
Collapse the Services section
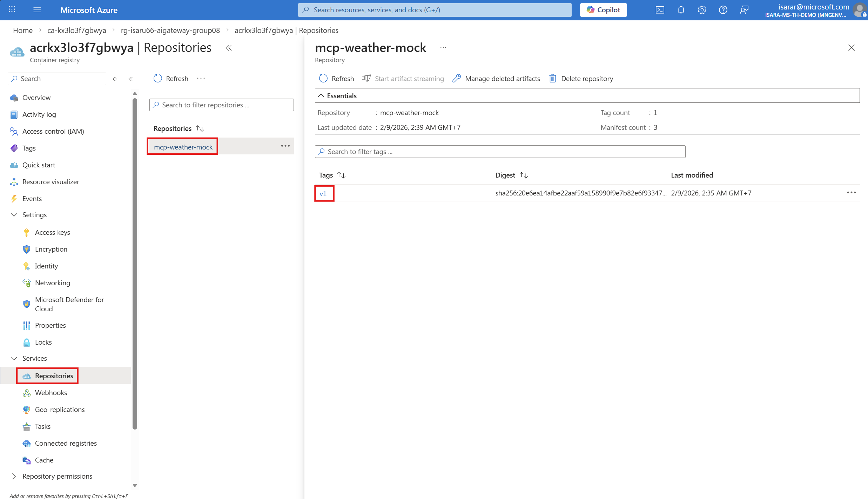pos(34,358)
